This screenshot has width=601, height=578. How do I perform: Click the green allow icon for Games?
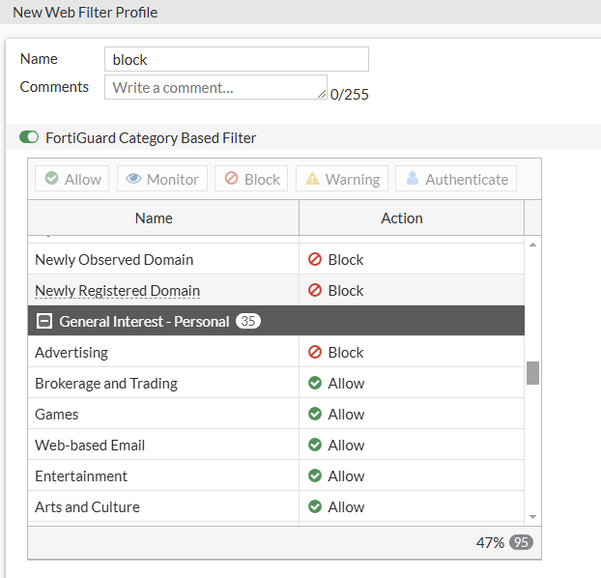(315, 414)
